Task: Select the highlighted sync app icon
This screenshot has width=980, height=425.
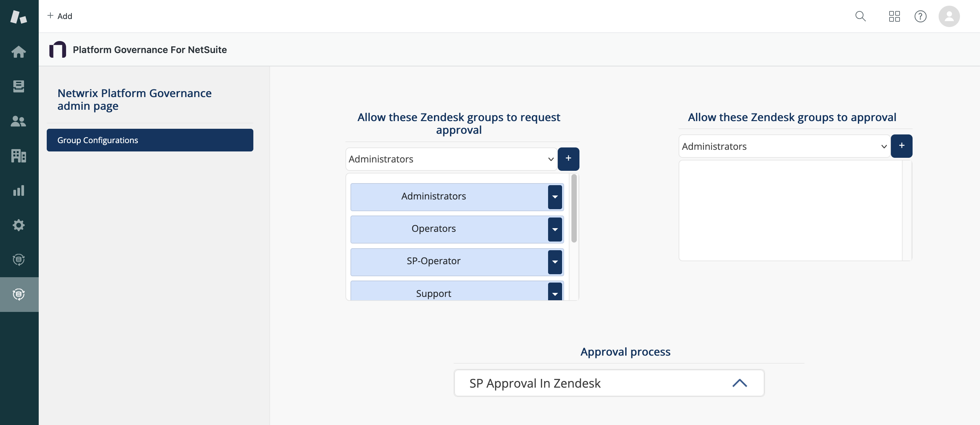Action: 19,294
